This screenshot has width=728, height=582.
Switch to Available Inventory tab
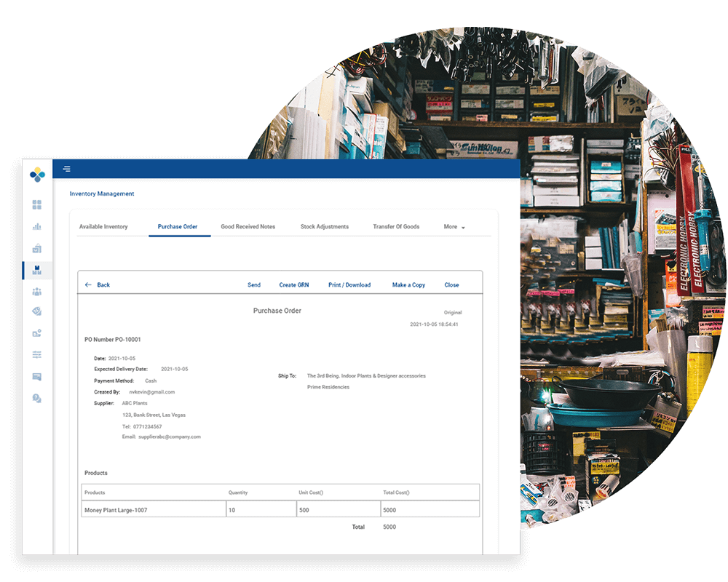[x=103, y=226]
